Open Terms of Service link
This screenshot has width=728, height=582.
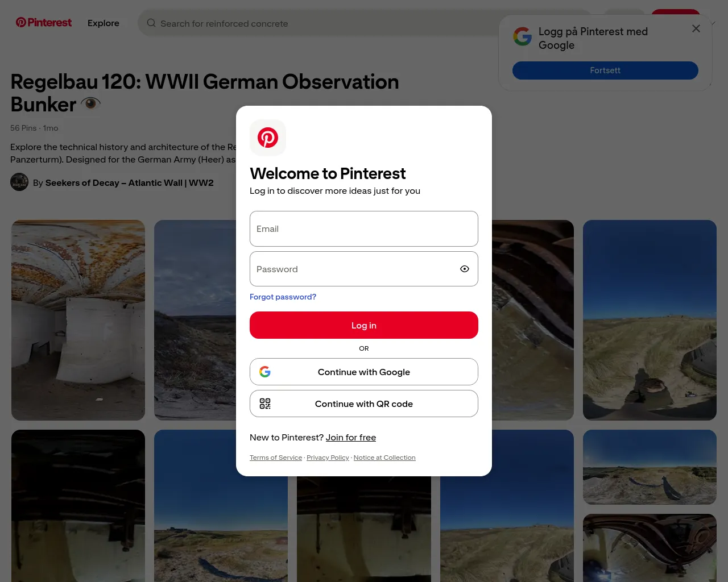tap(276, 458)
